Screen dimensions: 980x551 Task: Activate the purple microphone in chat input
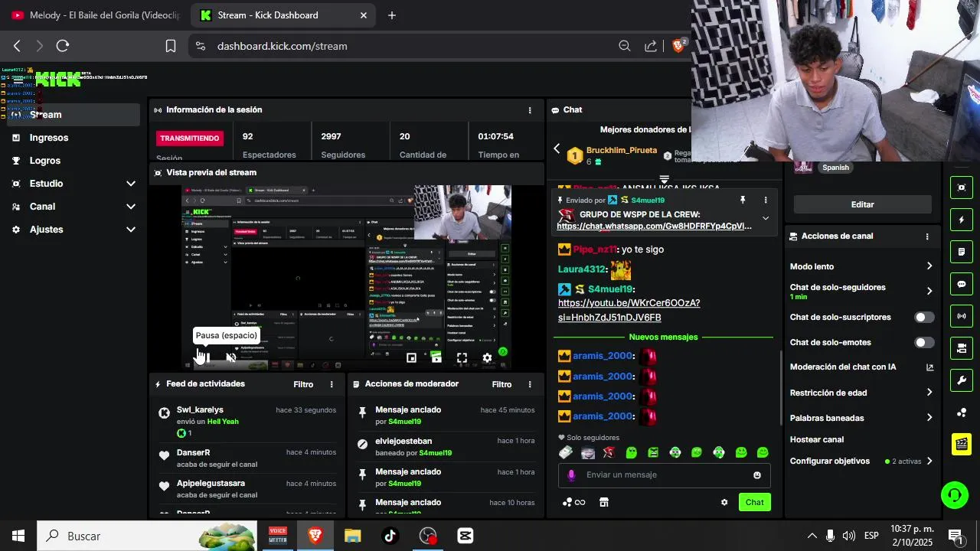(571, 475)
